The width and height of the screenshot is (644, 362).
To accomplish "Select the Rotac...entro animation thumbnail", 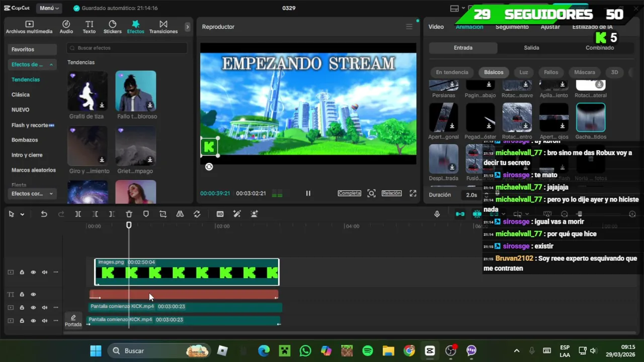I will [x=517, y=117].
